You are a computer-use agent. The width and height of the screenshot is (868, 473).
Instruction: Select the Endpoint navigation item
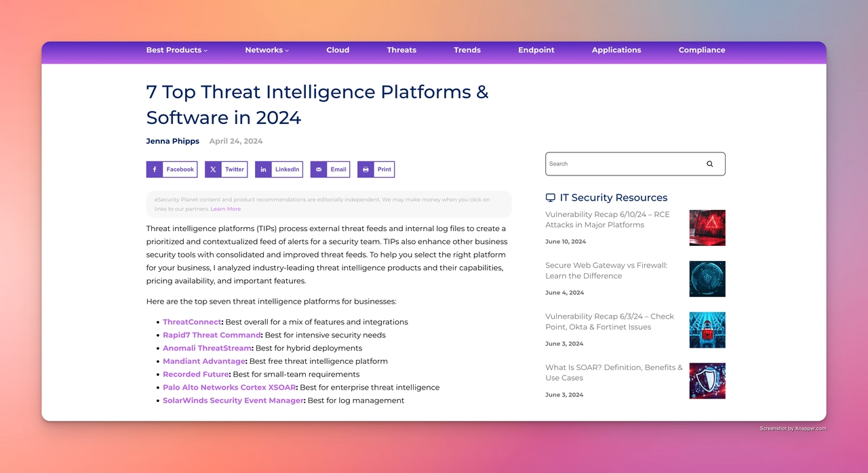pos(536,50)
